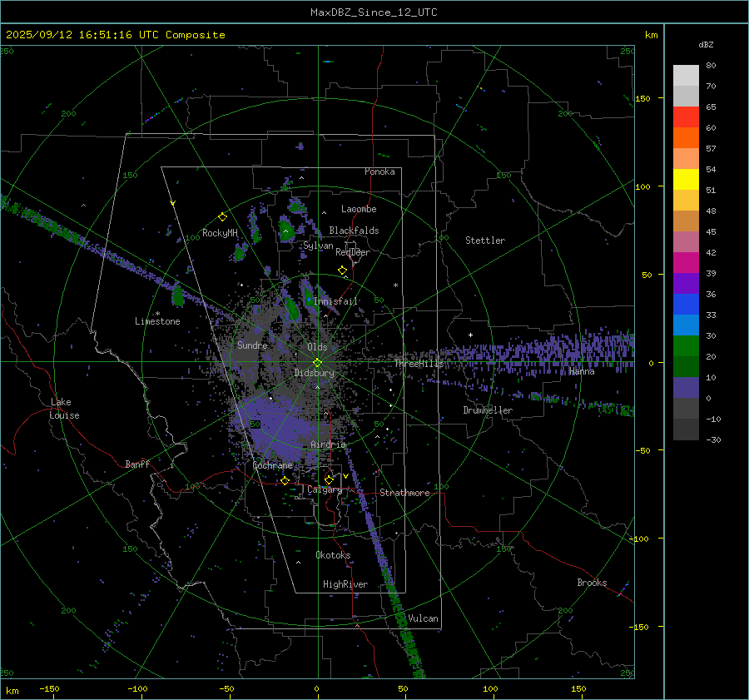Viewport: 749px width, 700px height.
Task: Click the Ponoka label
Action: (379, 171)
